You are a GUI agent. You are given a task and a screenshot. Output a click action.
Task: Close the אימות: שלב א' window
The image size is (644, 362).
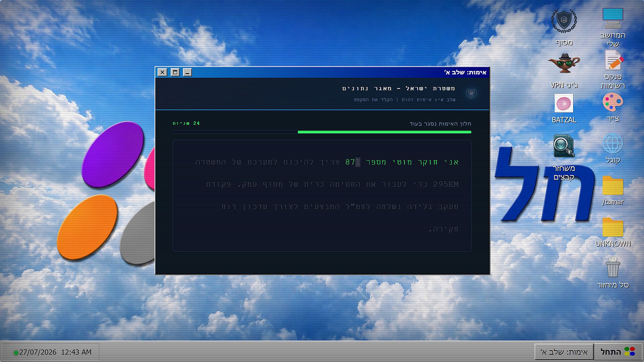(x=162, y=72)
